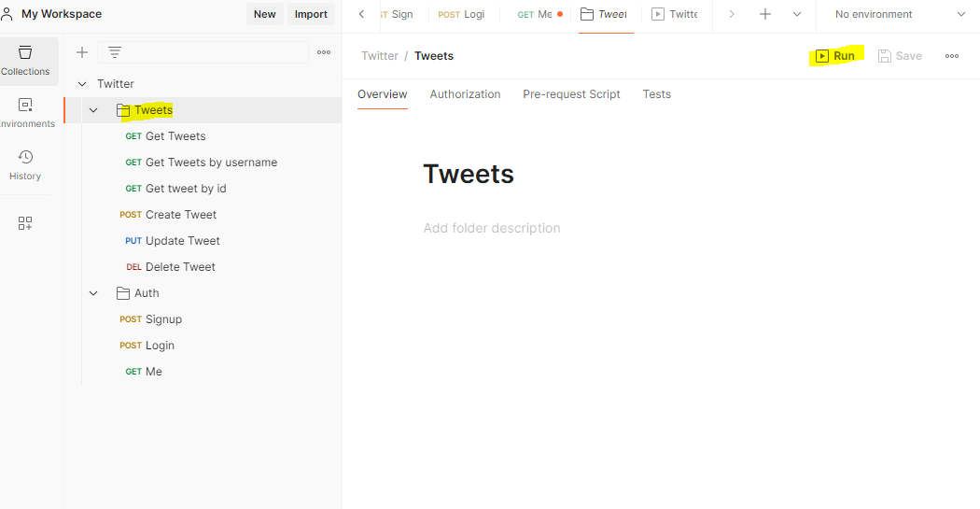This screenshot has width=980, height=509.
Task: Select the Tweets folder tab in tab bar
Action: coord(604,14)
